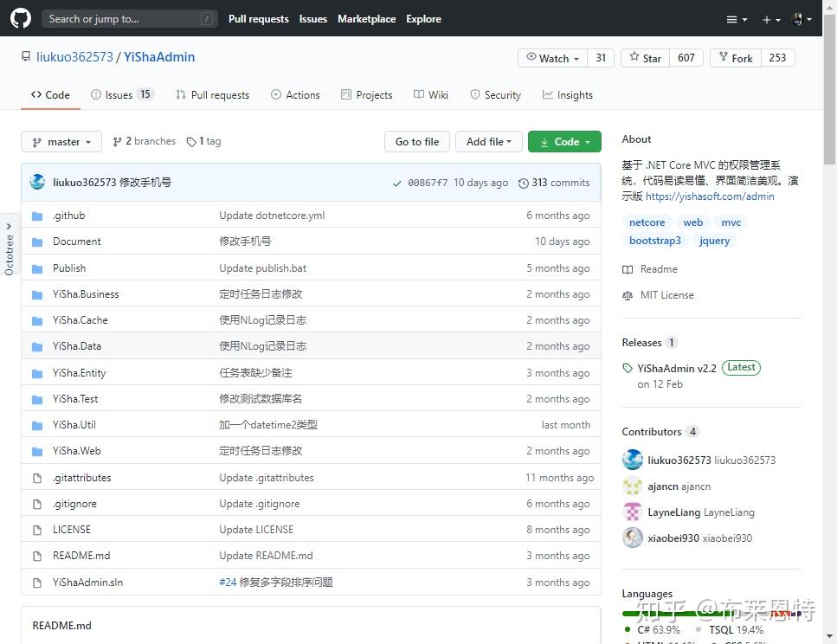View the 1 tag link
The width and height of the screenshot is (837, 644).
click(203, 141)
